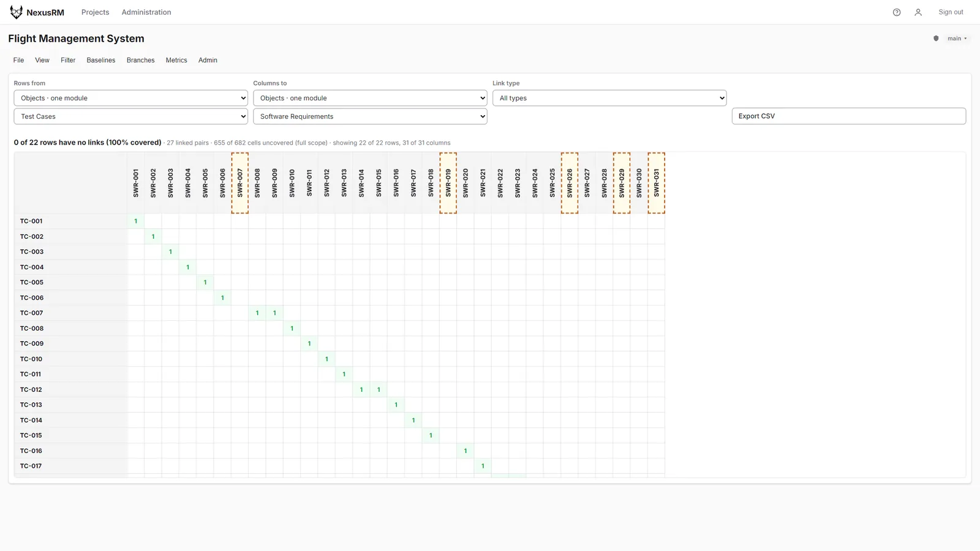Select the SWR-019 column header
Image resolution: width=980 pixels, height=551 pixels.
tap(448, 183)
